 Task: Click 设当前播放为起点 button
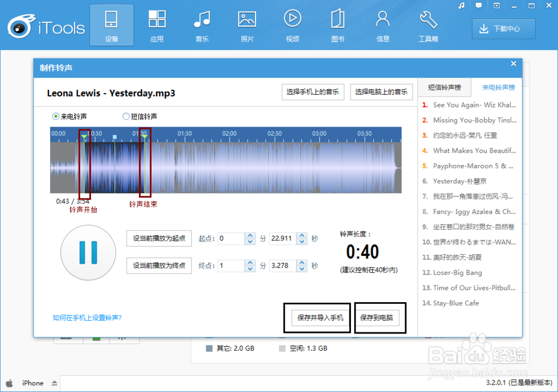159,238
